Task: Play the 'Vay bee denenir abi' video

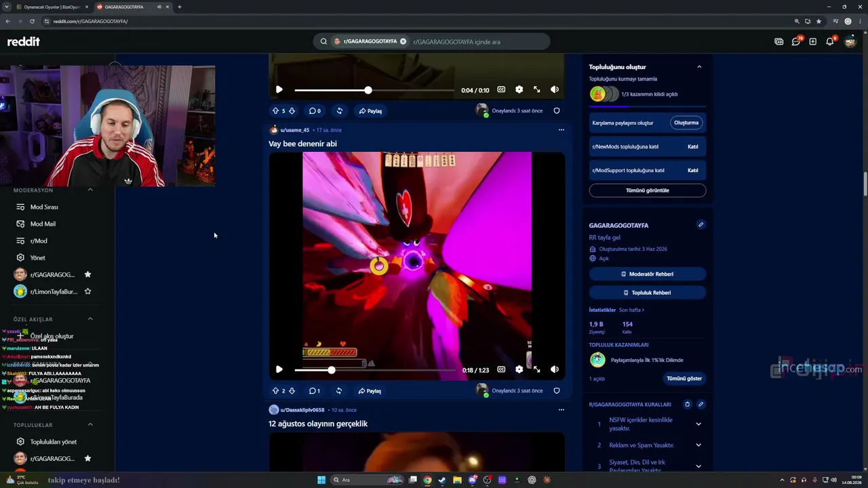Action: [279, 369]
